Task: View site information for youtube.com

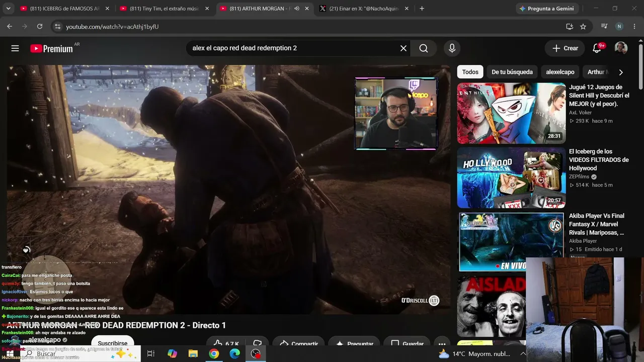Action: [x=57, y=27]
